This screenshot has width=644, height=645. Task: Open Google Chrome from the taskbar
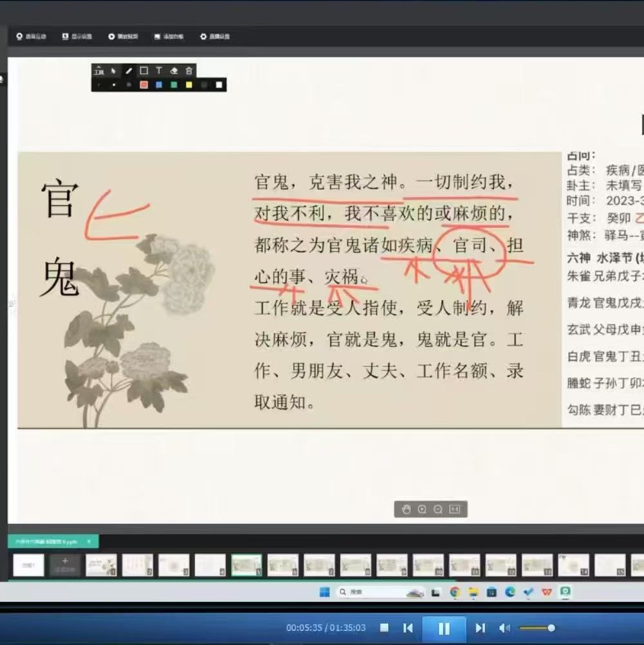[455, 592]
